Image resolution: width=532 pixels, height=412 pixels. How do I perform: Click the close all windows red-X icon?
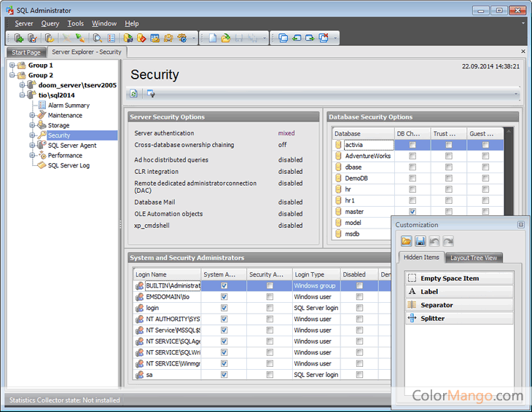[324, 38]
